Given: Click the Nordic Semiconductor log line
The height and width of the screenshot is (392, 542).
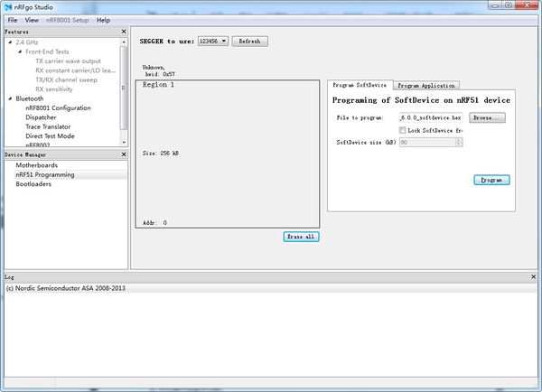Looking at the screenshot, I should point(66,288).
